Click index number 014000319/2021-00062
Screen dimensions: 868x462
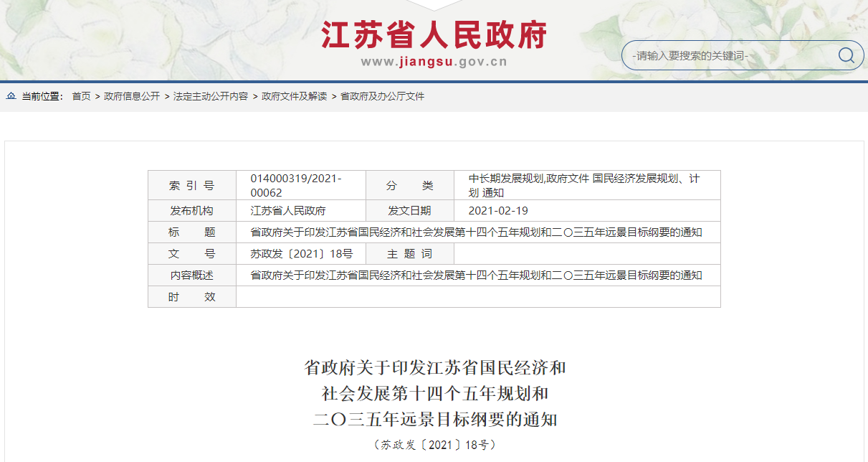point(296,185)
